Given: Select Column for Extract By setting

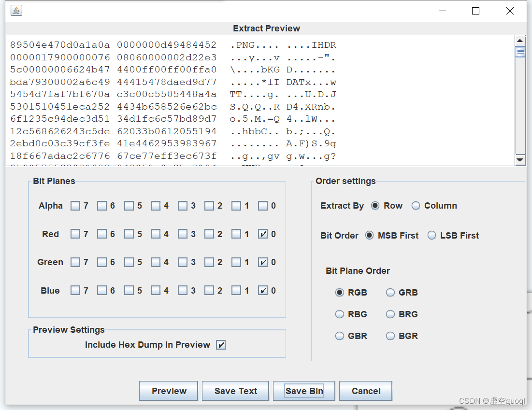Looking at the screenshot, I should 416,205.
